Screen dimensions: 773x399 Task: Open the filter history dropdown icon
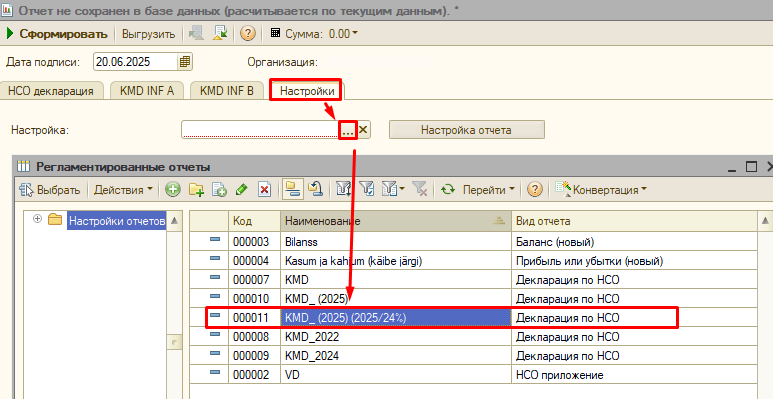(393, 190)
